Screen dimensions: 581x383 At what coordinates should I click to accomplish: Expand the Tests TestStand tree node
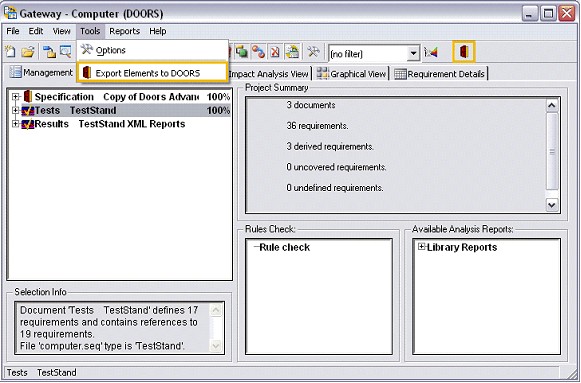(x=15, y=110)
